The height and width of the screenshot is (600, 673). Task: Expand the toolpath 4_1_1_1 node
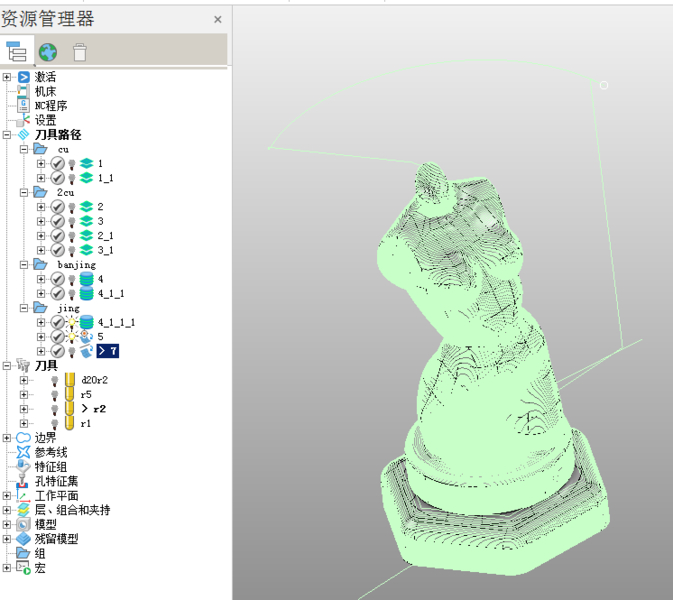click(41, 322)
